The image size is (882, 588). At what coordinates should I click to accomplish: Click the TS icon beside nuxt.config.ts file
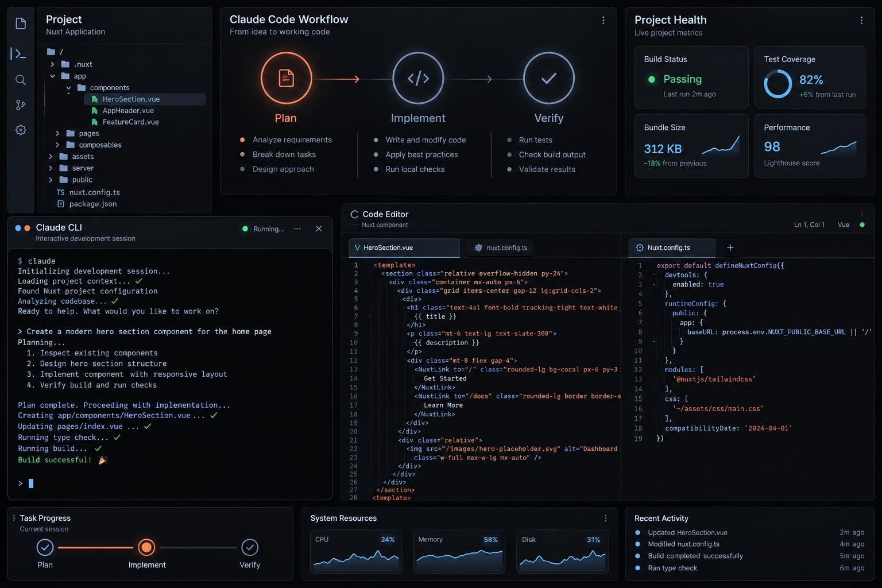pyautogui.click(x=60, y=192)
